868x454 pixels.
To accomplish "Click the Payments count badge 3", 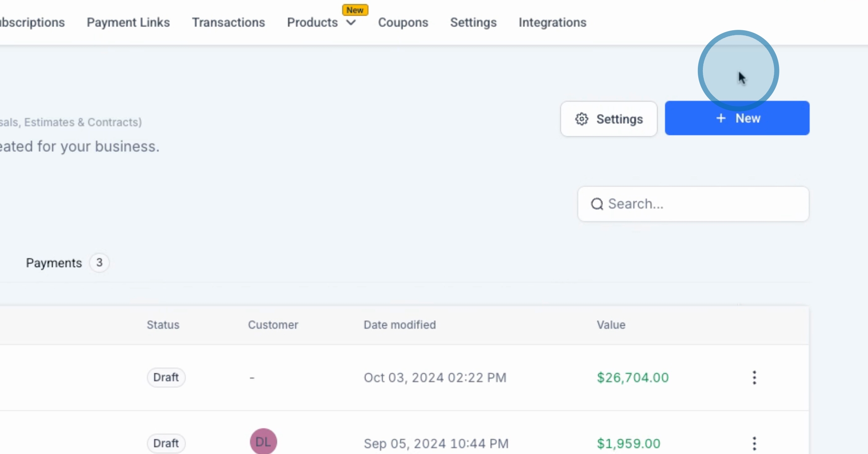I will point(100,263).
